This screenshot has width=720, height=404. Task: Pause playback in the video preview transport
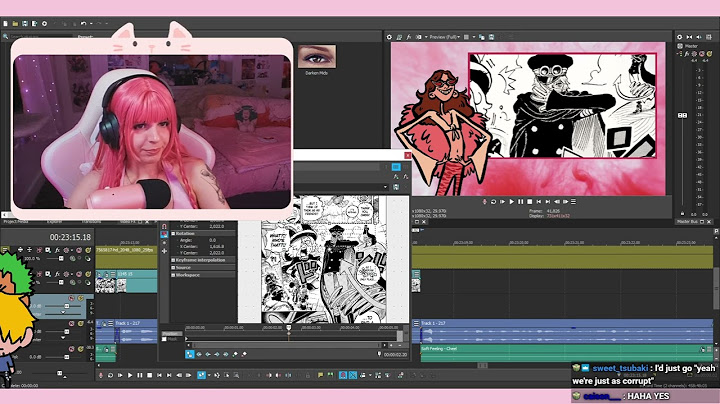coord(520,202)
